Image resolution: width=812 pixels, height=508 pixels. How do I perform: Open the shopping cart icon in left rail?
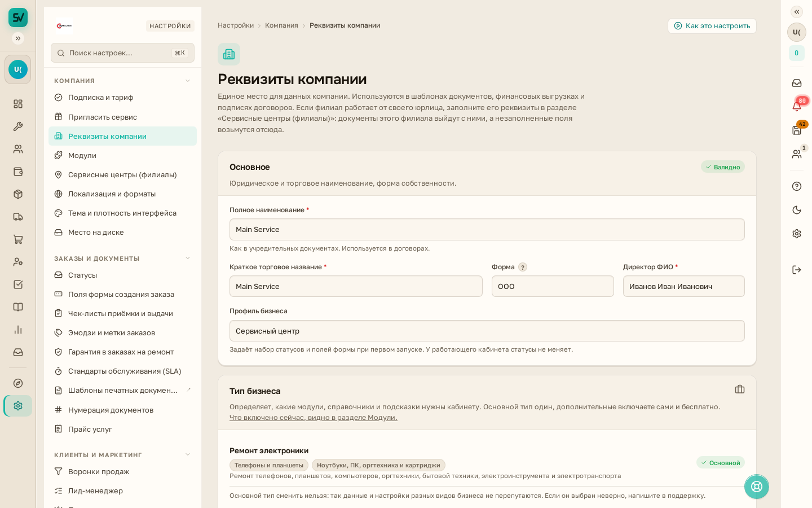coord(18,239)
